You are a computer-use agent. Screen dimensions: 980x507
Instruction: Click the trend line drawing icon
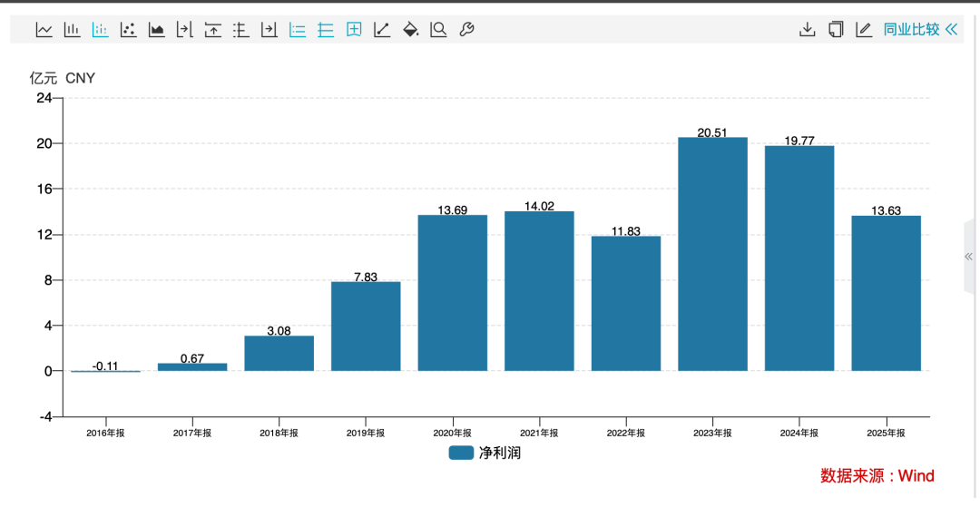(x=382, y=29)
